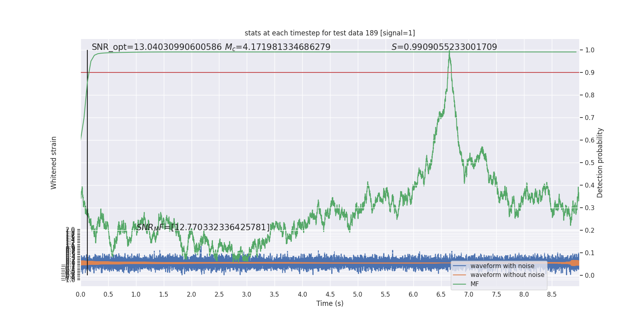This screenshot has height=322, width=644.
Task: Click the orange legend line swatch
Action: point(460,275)
